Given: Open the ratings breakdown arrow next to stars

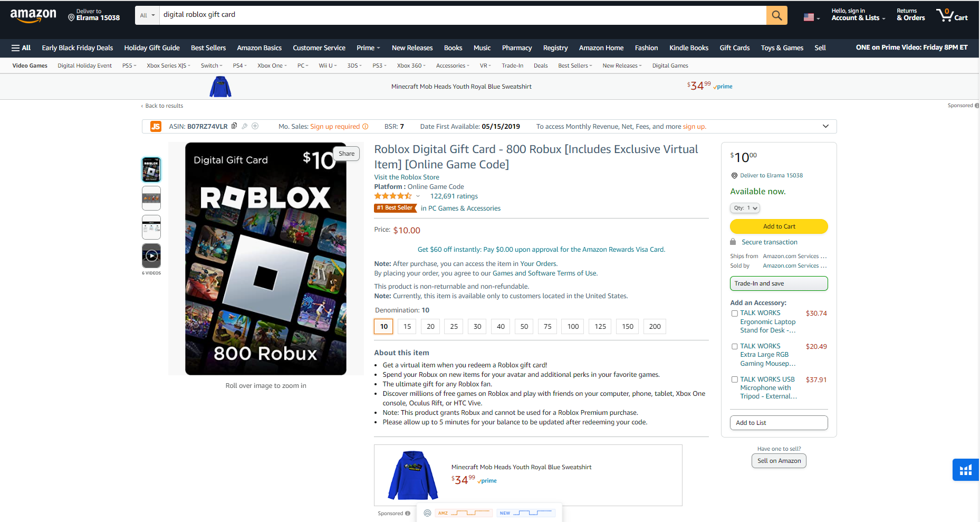Looking at the screenshot, I should click(x=418, y=196).
